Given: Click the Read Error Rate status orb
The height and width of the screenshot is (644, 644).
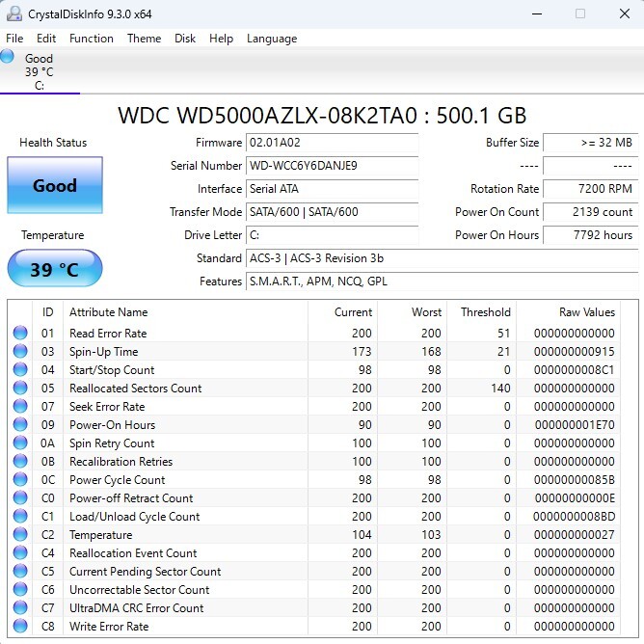Looking at the screenshot, I should click(x=20, y=333).
